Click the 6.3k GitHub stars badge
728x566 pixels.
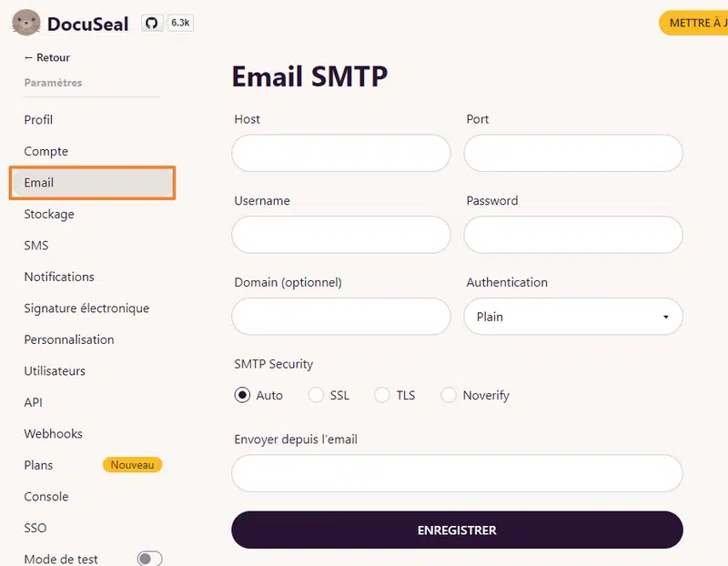pos(180,23)
